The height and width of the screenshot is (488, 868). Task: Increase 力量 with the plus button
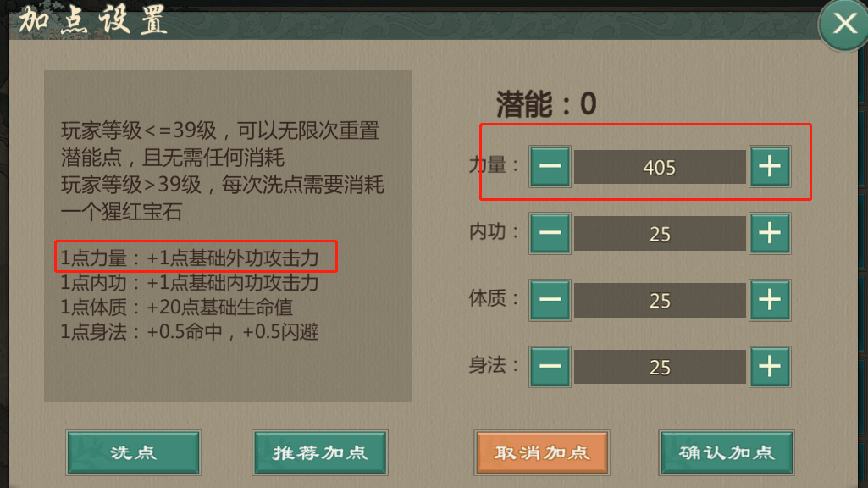pyautogui.click(x=769, y=166)
